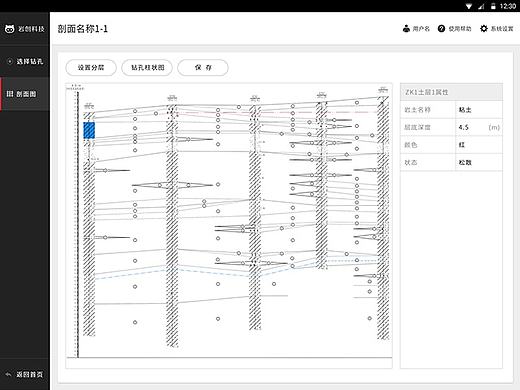Open the 选择钻孔 sidebar menu
The image size is (520, 390).
[25, 61]
